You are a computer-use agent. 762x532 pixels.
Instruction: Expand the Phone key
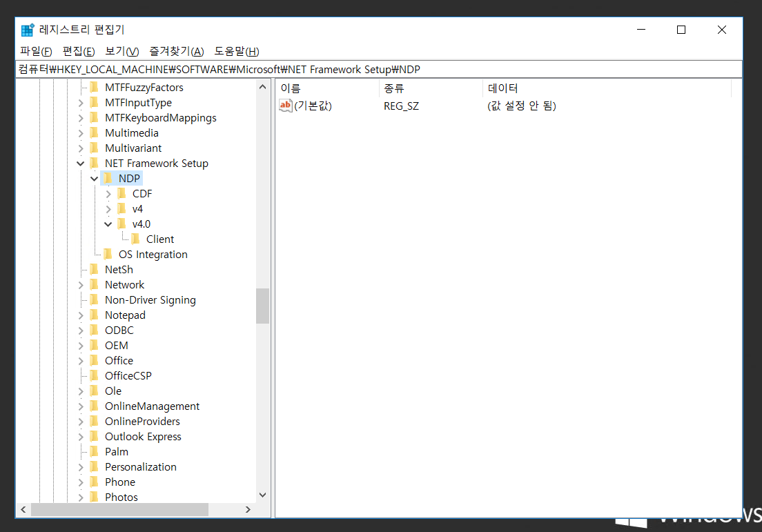81,482
